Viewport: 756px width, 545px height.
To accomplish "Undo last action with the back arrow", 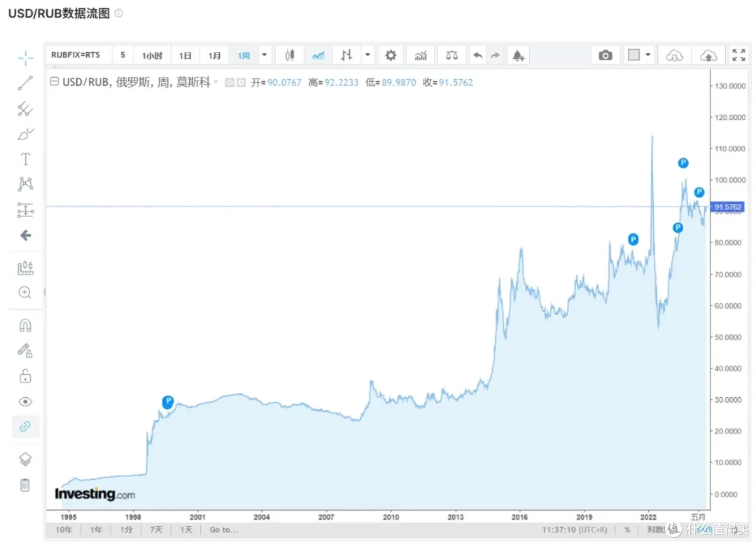I will (477, 55).
